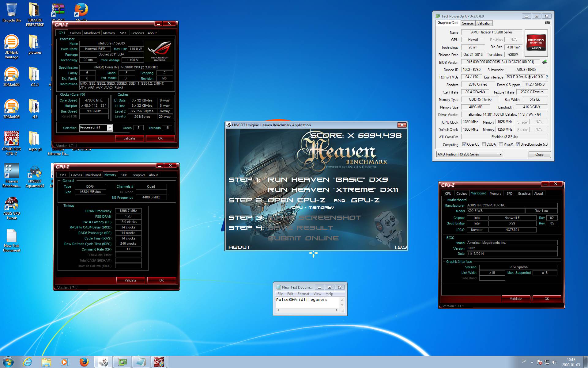Open SPD tab in Memory CPU-Z window
588x368 pixels.
click(124, 175)
